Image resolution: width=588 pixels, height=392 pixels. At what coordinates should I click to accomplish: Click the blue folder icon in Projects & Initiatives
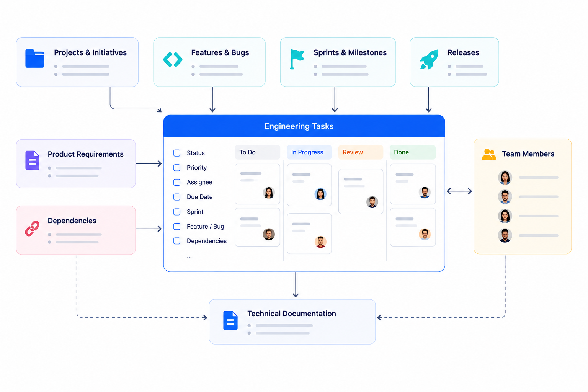point(35,58)
